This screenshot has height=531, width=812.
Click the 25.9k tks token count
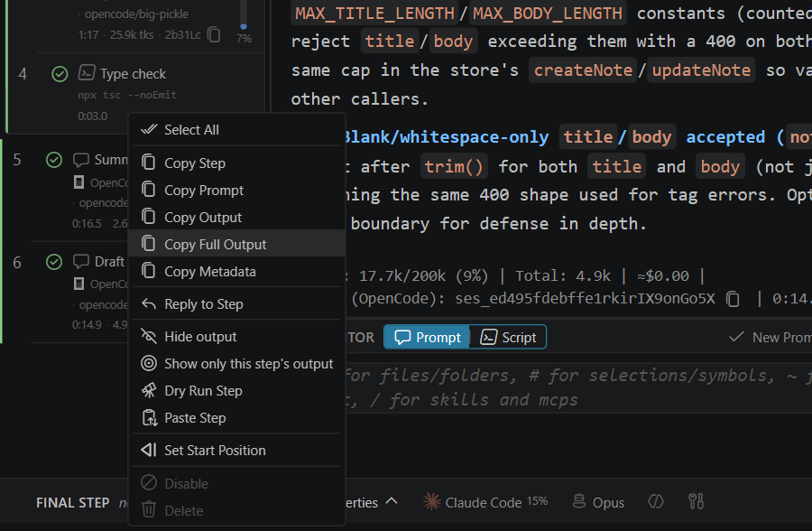click(x=132, y=34)
